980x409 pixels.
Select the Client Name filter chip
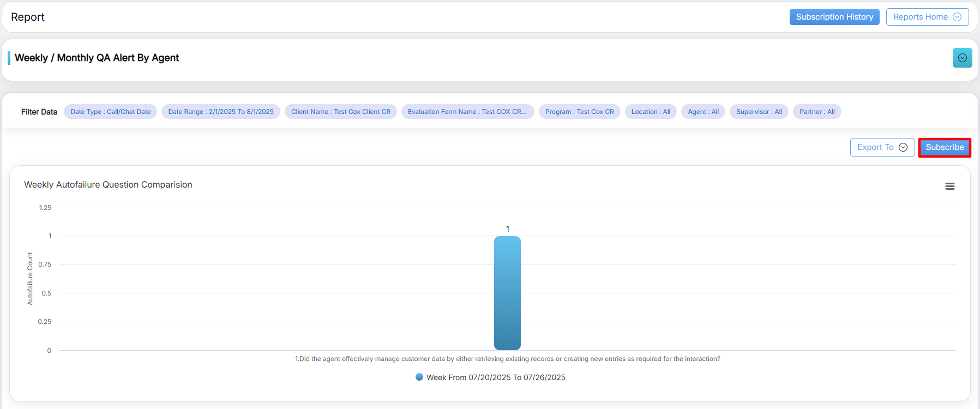340,112
